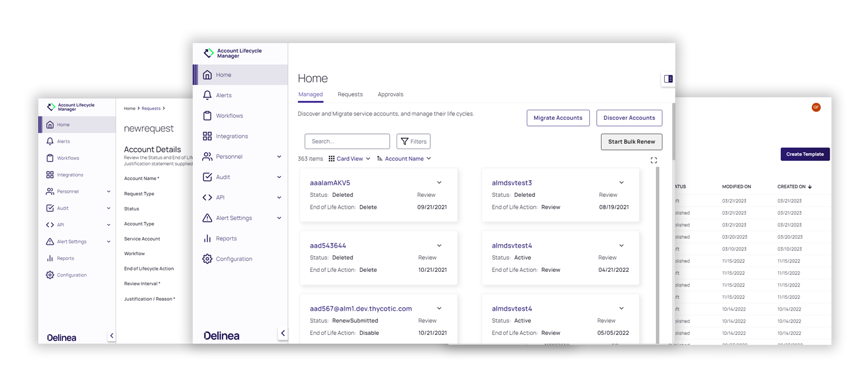Click the GF user avatar in right window

(x=816, y=107)
